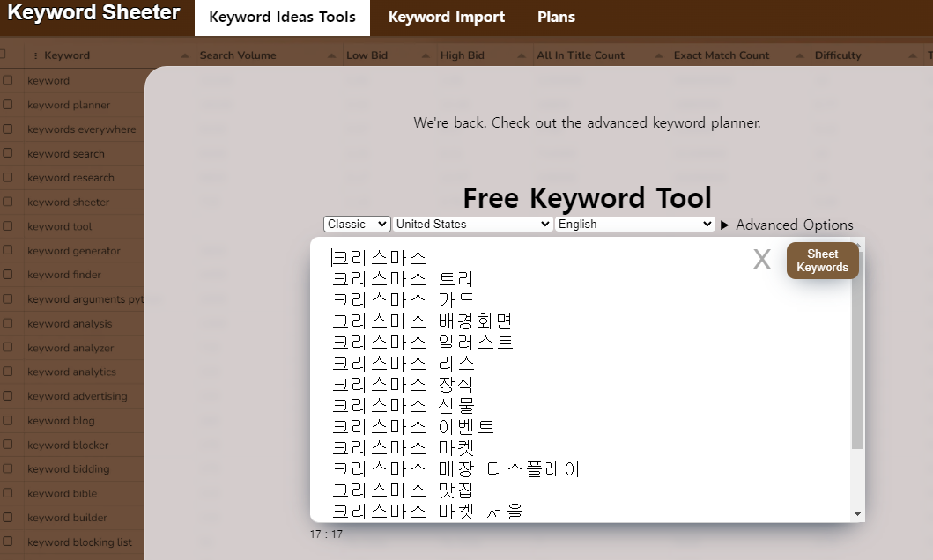Sort by the High Bid column

coord(463,55)
